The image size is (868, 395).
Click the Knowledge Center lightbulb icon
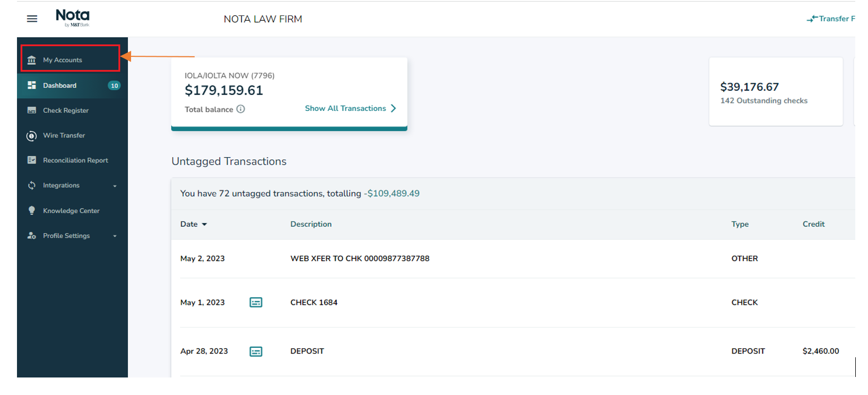[x=32, y=211]
